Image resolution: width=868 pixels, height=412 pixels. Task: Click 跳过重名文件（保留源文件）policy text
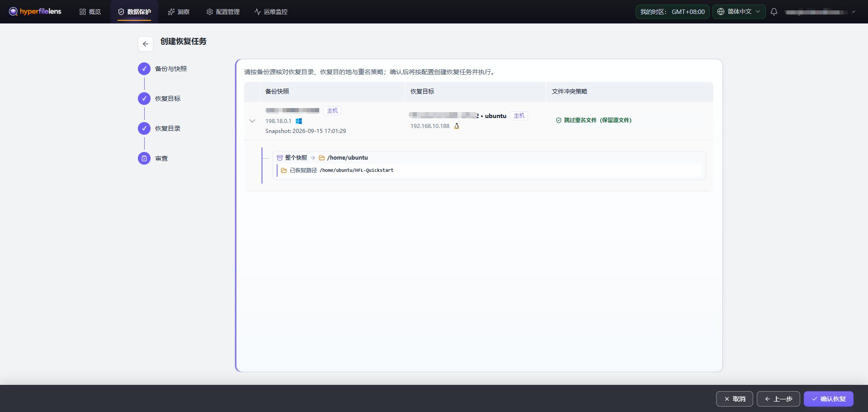pos(598,120)
